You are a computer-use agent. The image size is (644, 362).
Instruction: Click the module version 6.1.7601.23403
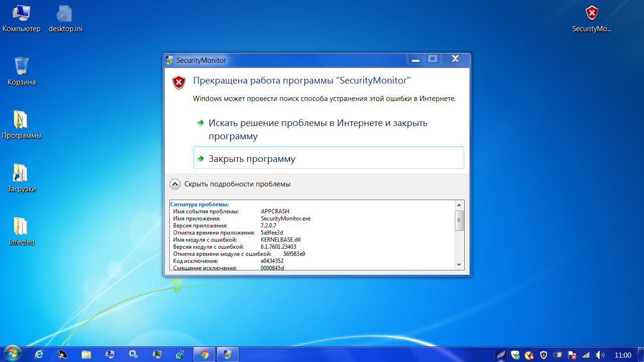coord(278,247)
